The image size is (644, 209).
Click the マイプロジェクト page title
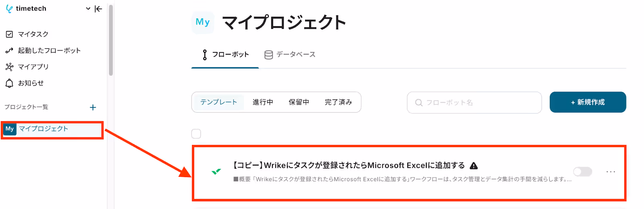tap(284, 22)
